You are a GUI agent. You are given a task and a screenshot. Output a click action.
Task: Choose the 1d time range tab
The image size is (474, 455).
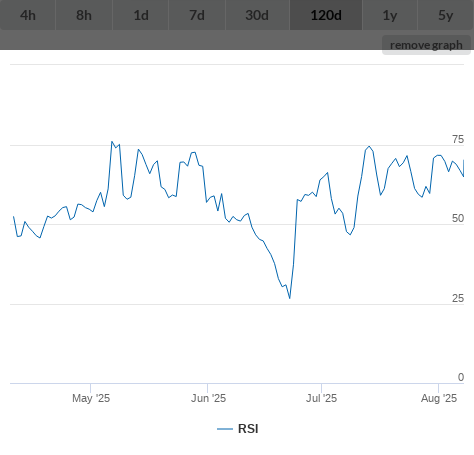click(x=141, y=15)
